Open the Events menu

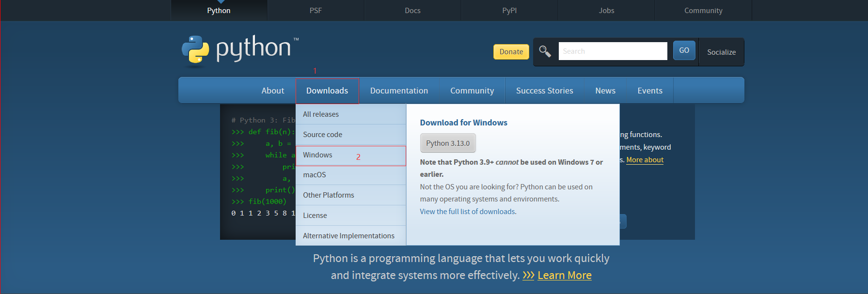click(x=650, y=91)
